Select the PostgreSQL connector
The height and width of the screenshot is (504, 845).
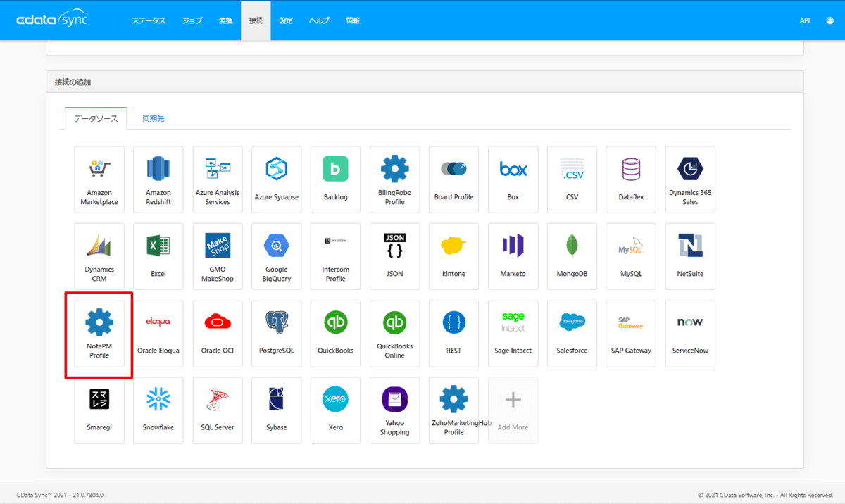277,334
